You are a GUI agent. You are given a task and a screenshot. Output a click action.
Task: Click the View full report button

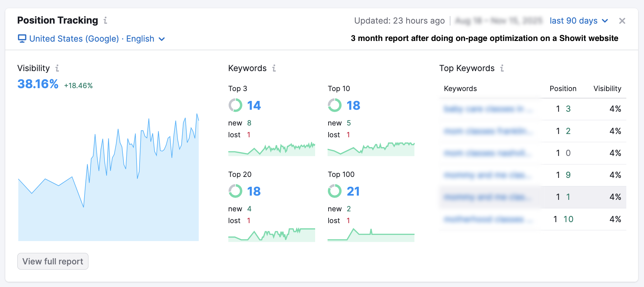(53, 261)
